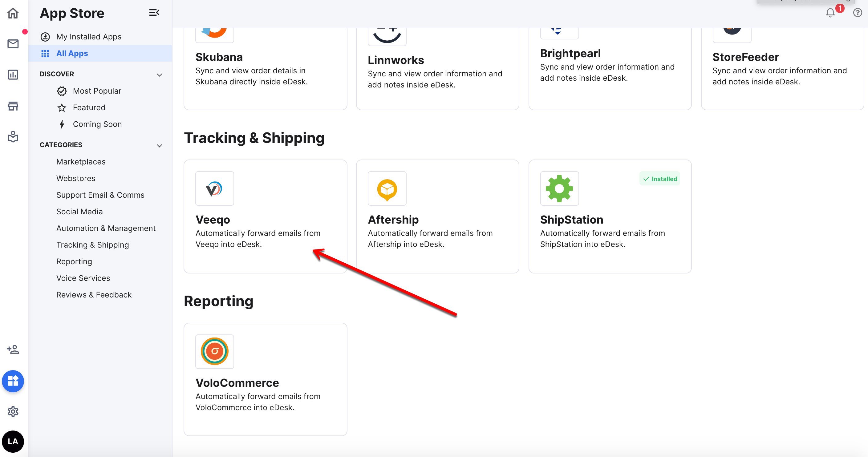Select the Featured star filter

coord(89,107)
